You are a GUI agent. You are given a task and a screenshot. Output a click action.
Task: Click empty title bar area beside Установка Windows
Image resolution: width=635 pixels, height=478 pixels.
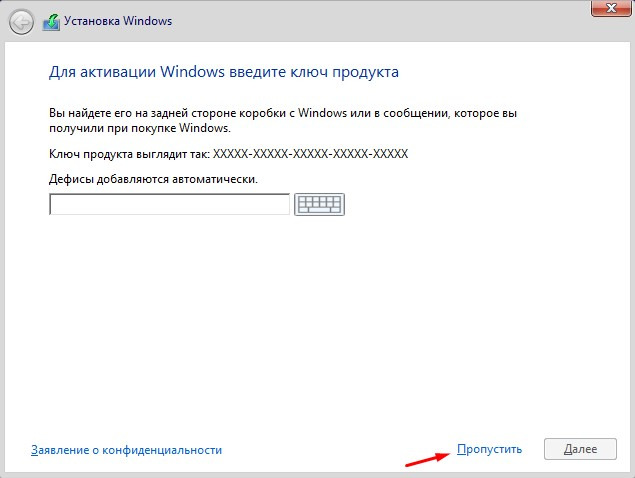pyautogui.click(x=364, y=21)
